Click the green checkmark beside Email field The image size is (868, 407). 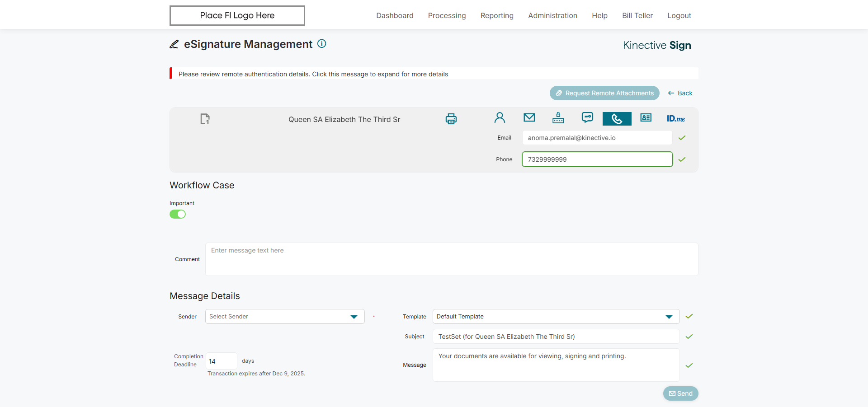[682, 138]
